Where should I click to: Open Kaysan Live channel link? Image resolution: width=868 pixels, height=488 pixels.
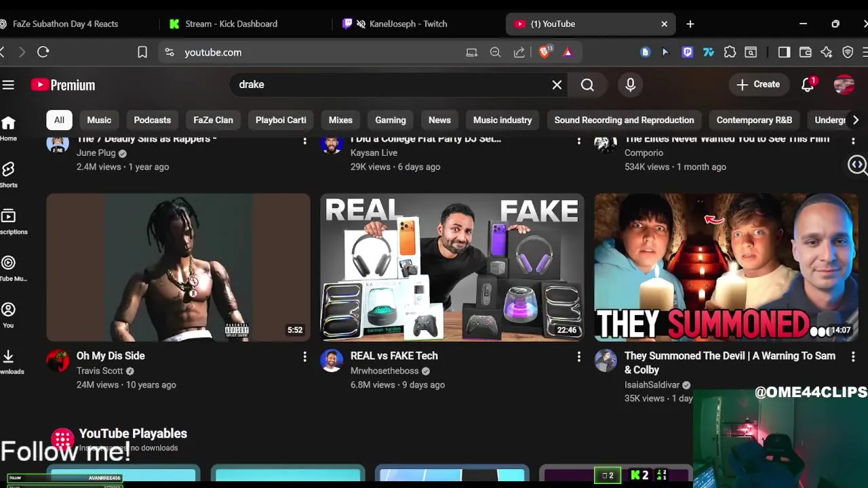pos(374,153)
